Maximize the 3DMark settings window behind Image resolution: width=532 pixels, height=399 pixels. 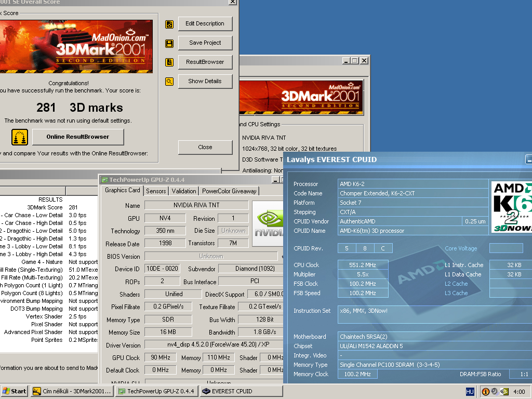[x=354, y=61]
